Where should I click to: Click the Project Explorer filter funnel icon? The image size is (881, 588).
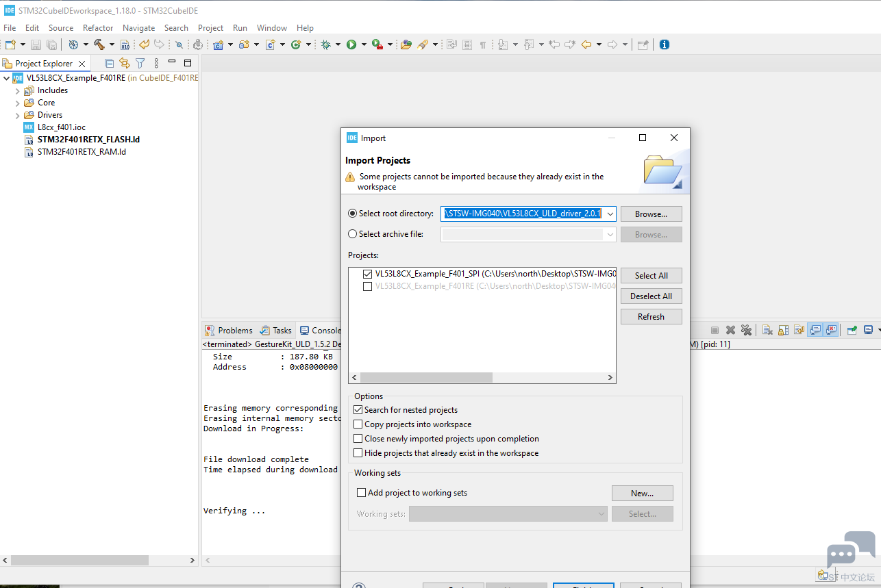click(x=140, y=63)
